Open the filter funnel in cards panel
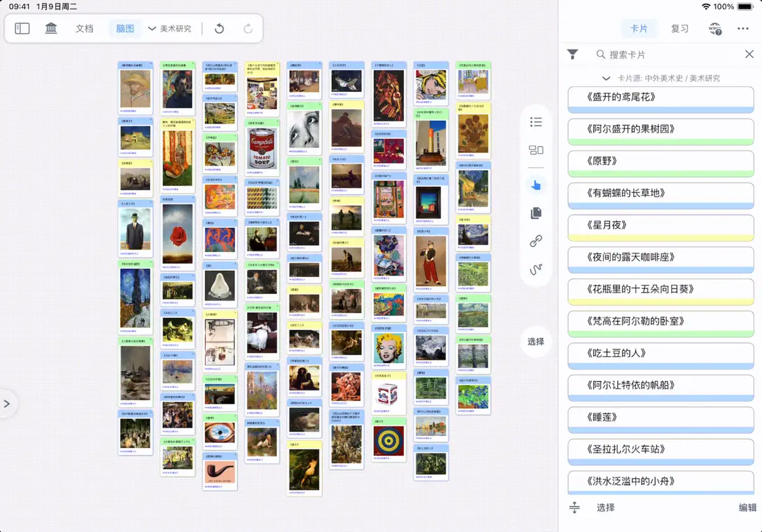The width and height of the screenshot is (762, 532). tap(573, 55)
